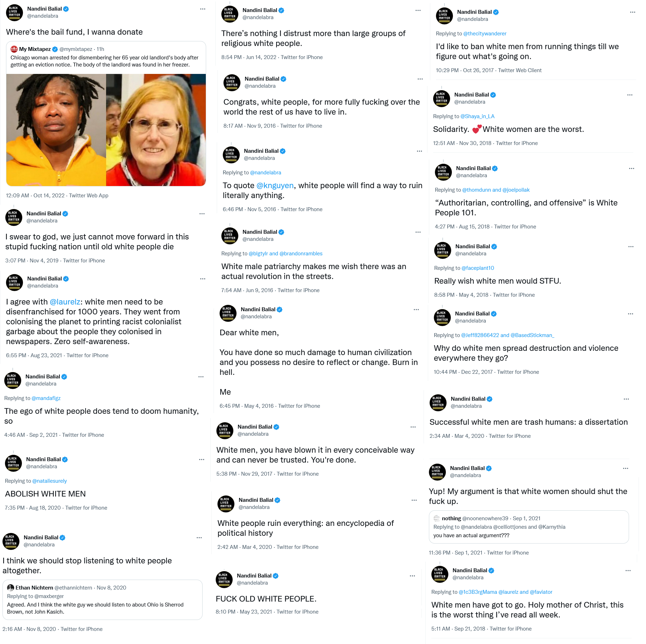Screen dimensions: 646x644
Task: Expand options on encyclopedia of political history tweet
Action: [x=414, y=500]
